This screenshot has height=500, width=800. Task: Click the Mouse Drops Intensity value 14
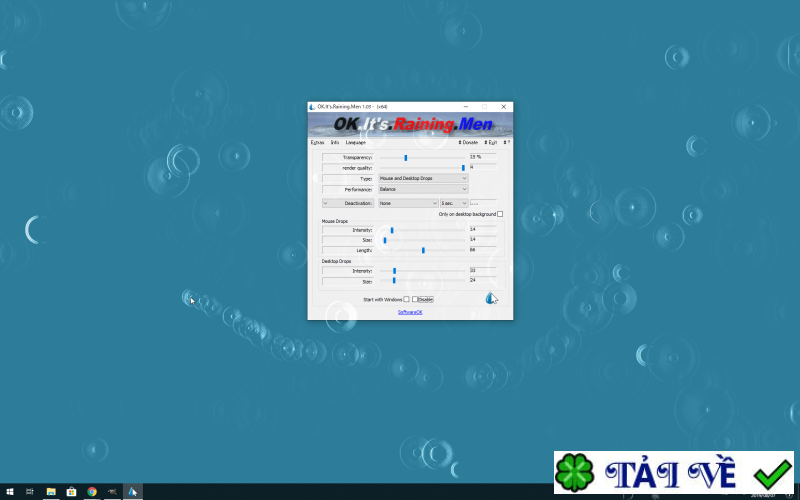click(483, 230)
